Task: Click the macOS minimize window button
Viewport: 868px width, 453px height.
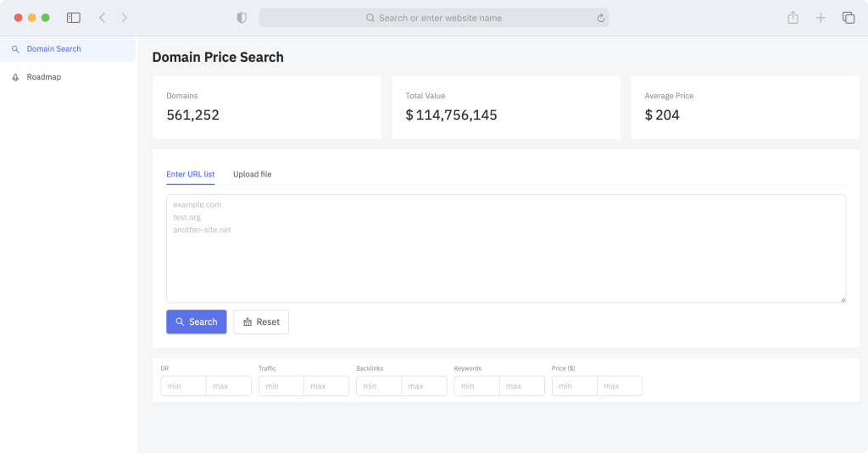Action: point(32,18)
